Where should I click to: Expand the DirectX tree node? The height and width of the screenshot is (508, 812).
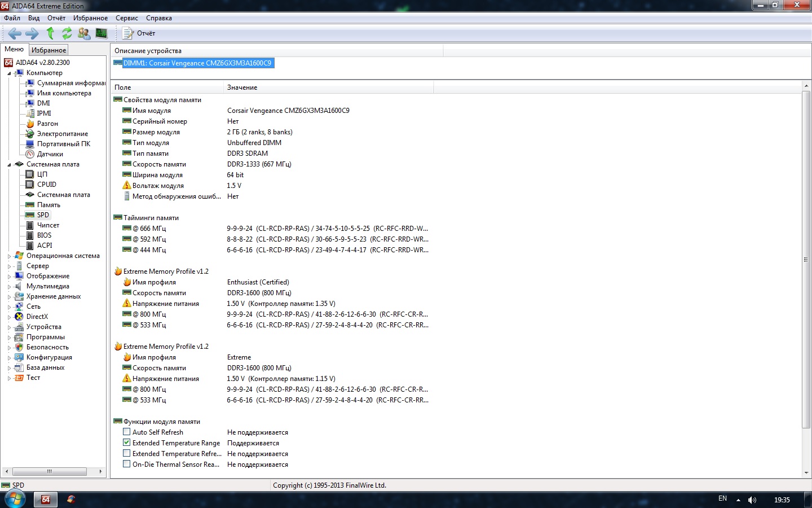pyautogui.click(x=9, y=317)
